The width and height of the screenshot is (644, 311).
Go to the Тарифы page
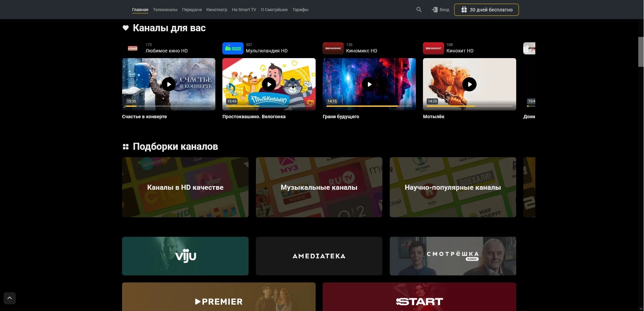(x=300, y=10)
